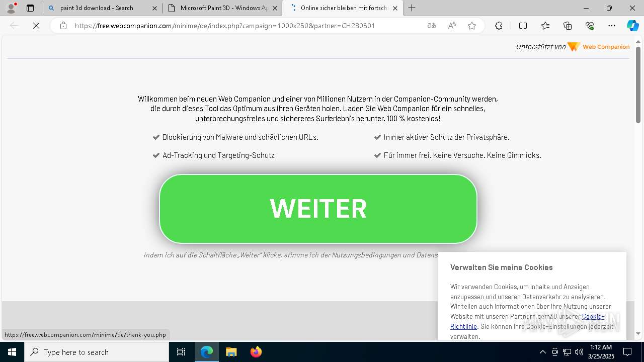Open the translate page icon
Viewport: 644px width, 362px height.
click(432, 26)
